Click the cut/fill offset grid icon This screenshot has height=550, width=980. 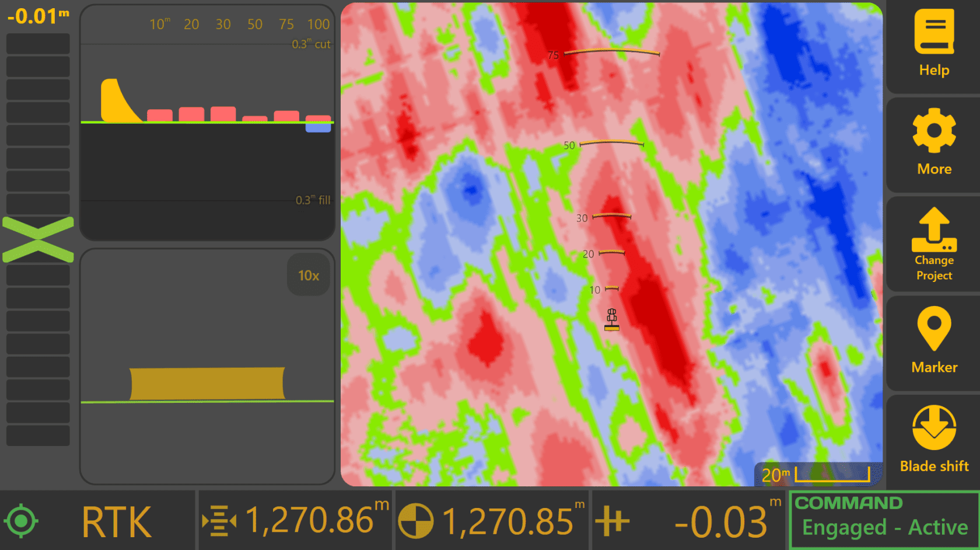[x=612, y=520]
